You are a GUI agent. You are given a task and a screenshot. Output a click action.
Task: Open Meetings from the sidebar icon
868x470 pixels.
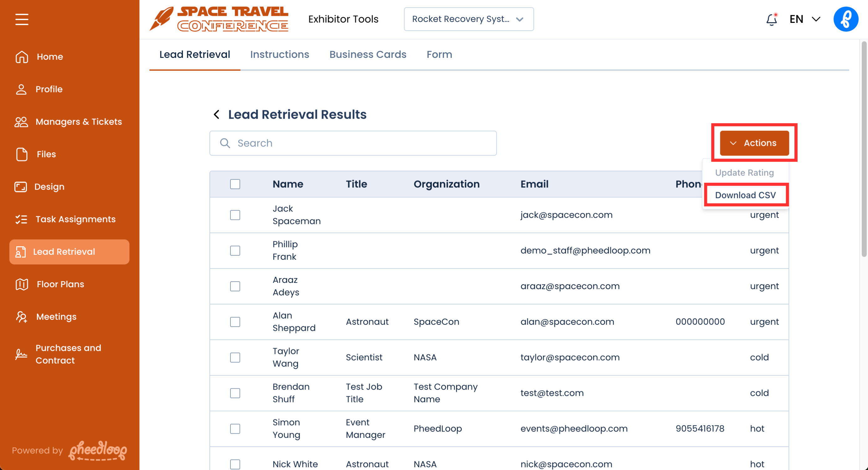pos(22,317)
